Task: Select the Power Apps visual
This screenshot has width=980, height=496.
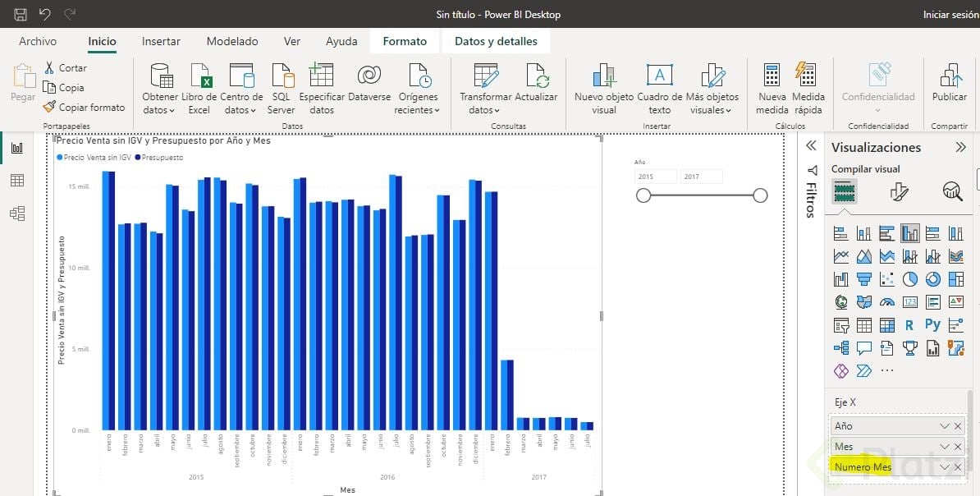Action: (x=841, y=371)
